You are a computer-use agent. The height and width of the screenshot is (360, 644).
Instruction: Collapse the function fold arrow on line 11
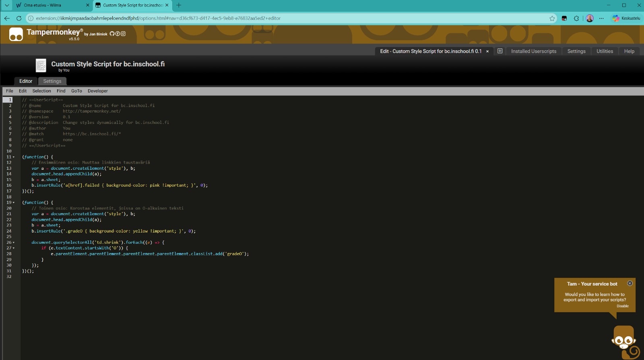pos(14,157)
